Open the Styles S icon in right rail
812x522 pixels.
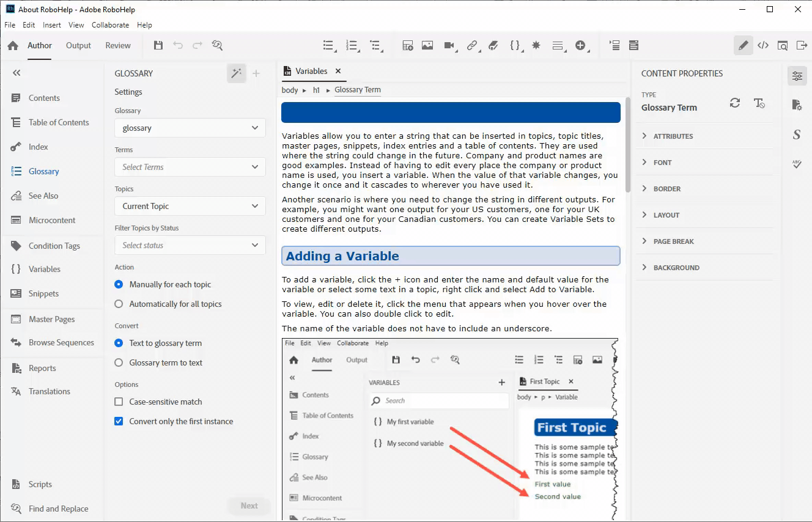pos(797,134)
